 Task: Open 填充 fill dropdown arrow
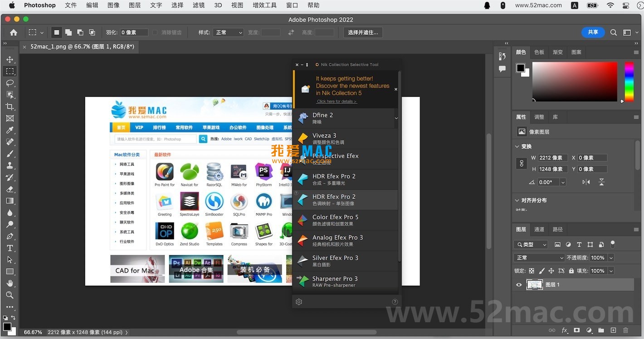tap(611, 271)
